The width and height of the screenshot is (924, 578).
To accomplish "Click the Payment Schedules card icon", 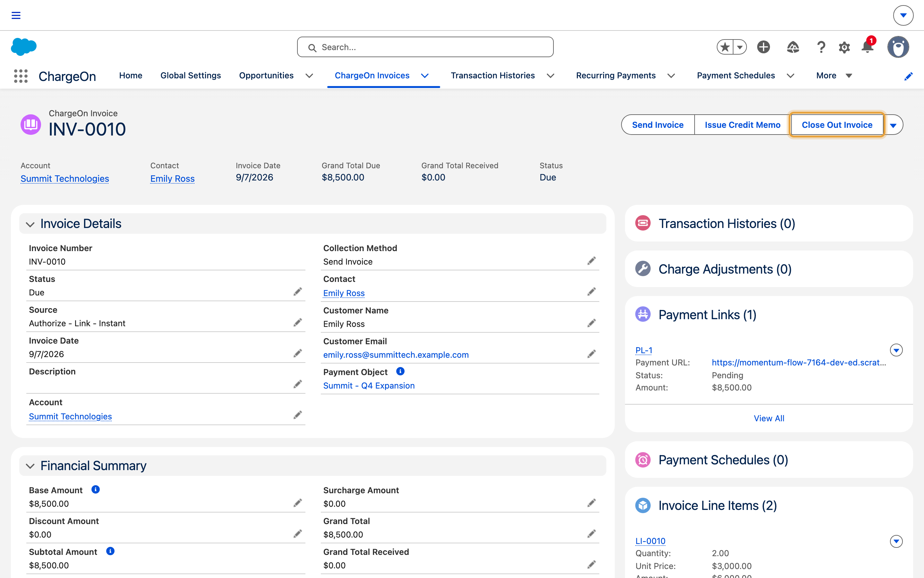I will [x=643, y=460].
